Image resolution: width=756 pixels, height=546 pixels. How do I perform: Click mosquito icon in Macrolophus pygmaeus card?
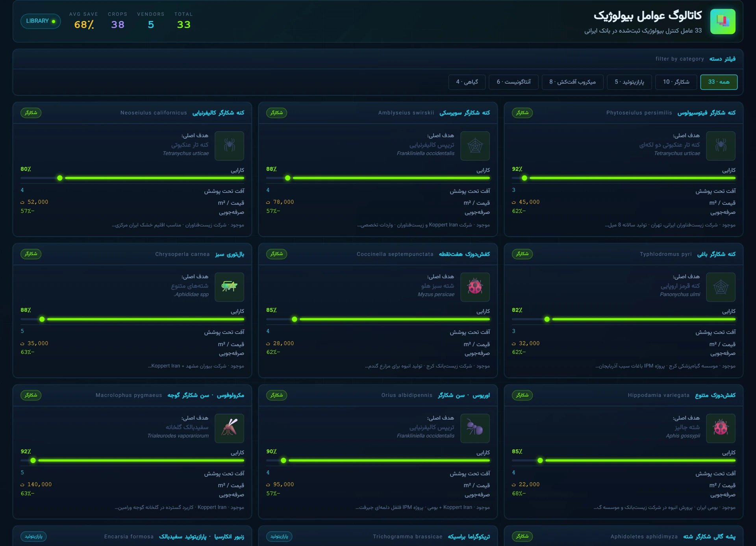[x=229, y=428]
